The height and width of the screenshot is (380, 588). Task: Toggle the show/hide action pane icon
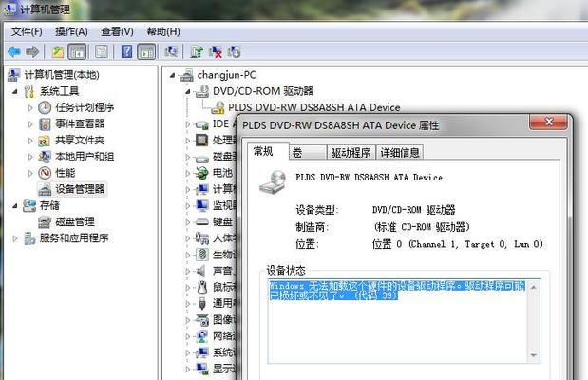point(146,51)
